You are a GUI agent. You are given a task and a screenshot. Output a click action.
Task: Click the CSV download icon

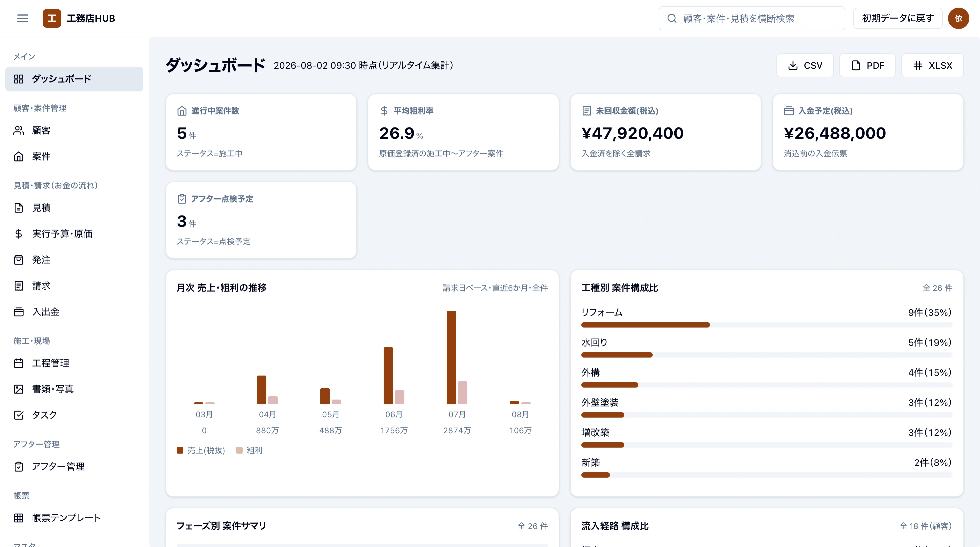pyautogui.click(x=793, y=65)
